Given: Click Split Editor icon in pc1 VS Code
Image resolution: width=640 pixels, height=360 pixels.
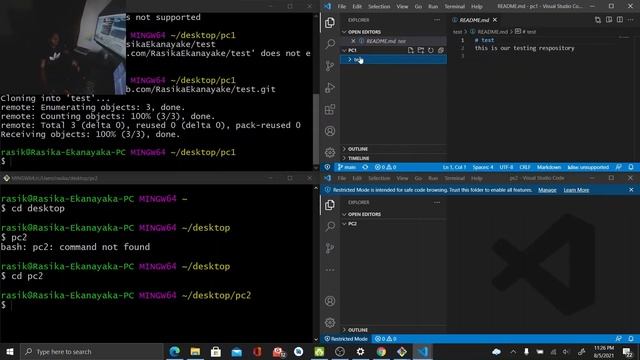Looking at the screenshot, I should (620, 20).
